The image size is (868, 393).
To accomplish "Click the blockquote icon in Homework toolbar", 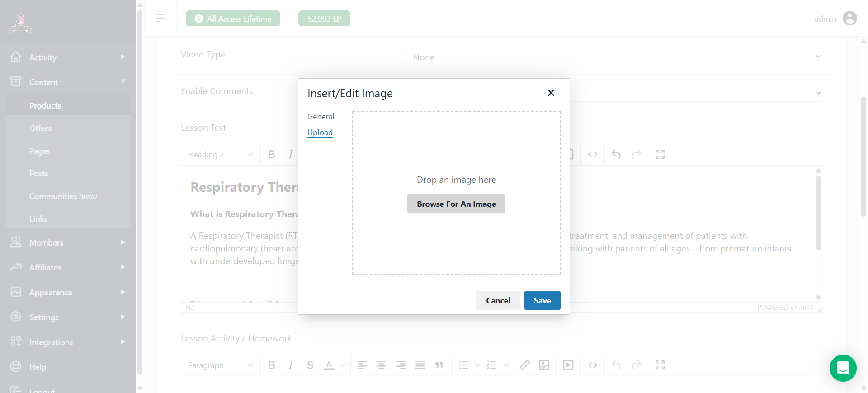I will point(439,365).
